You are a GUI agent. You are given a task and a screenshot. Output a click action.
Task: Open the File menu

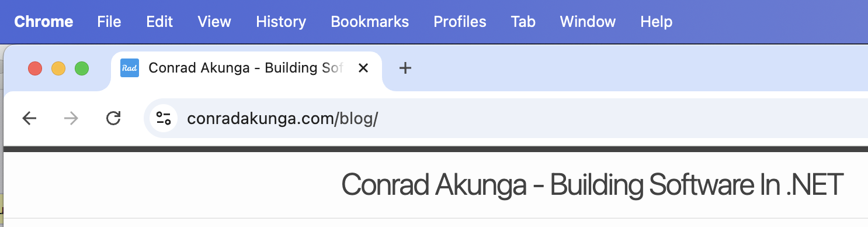coord(109,22)
